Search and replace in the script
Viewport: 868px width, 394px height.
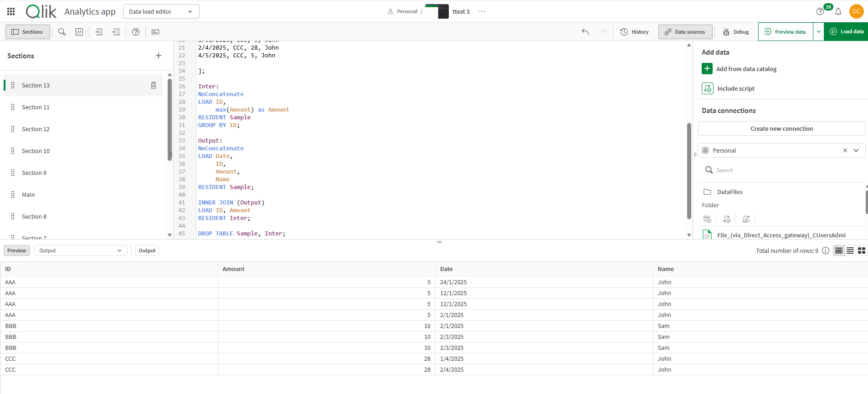pyautogui.click(x=62, y=32)
